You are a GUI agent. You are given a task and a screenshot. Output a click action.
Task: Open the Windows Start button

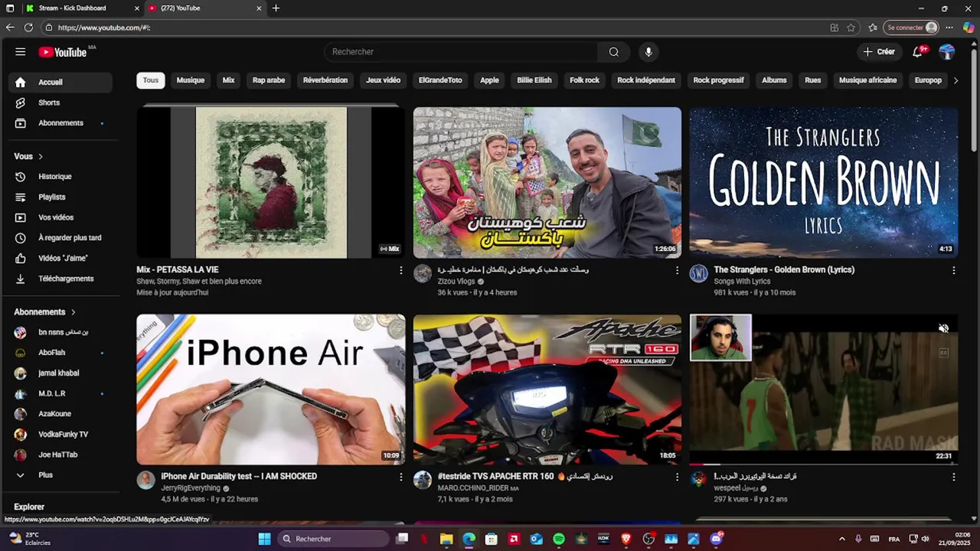point(264,539)
